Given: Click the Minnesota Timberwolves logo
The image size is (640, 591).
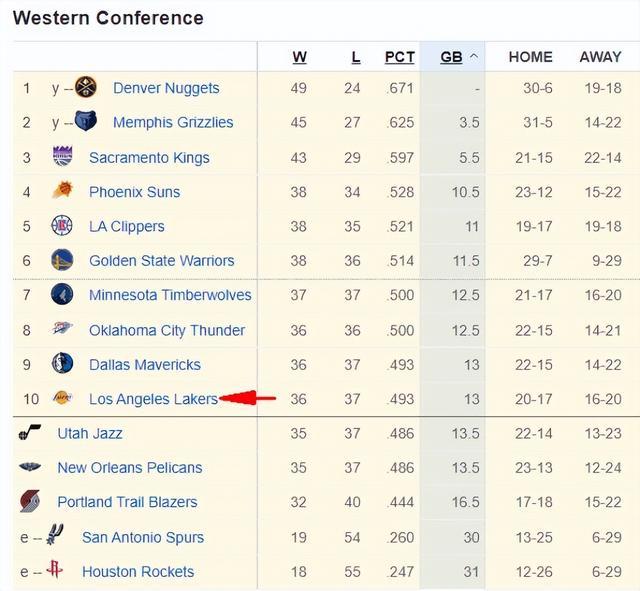Looking at the screenshot, I should point(62,294).
